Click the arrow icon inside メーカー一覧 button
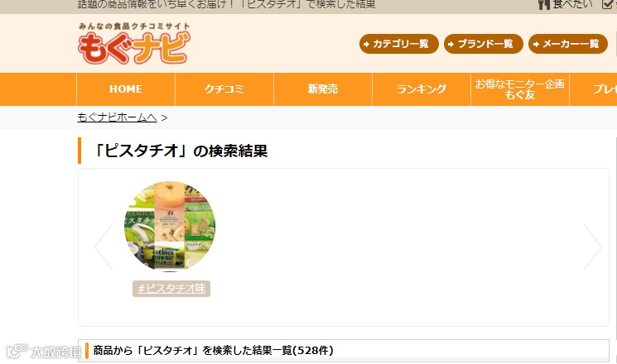Viewport: 617px width, 364px height. (536, 44)
